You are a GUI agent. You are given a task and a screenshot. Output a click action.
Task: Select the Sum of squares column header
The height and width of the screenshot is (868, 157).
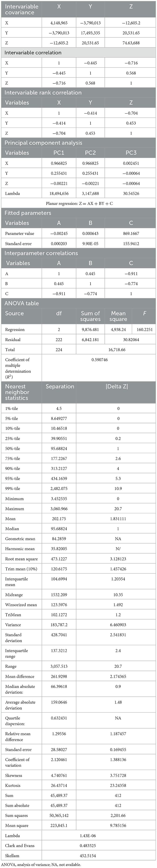(90, 316)
